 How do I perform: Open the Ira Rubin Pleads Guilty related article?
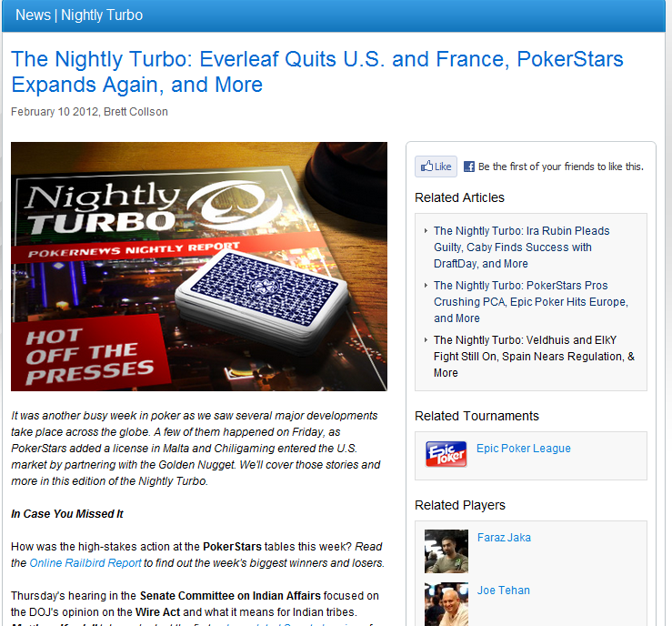pos(521,247)
